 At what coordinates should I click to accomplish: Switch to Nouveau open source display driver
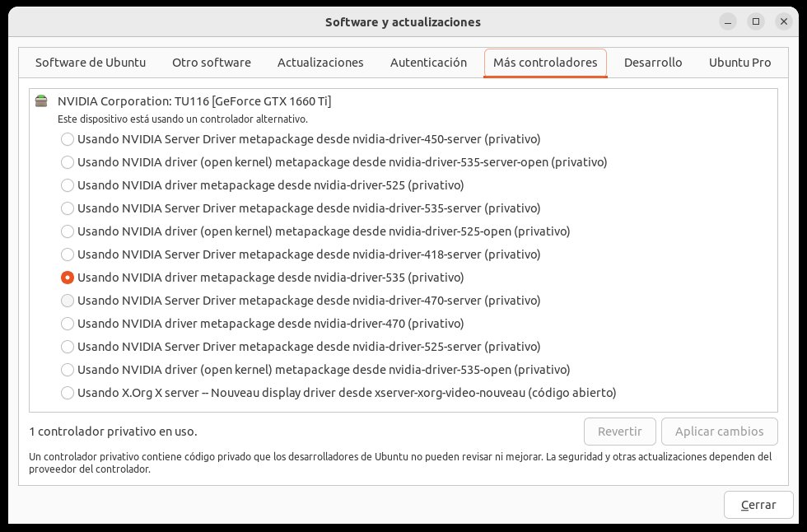(68, 393)
